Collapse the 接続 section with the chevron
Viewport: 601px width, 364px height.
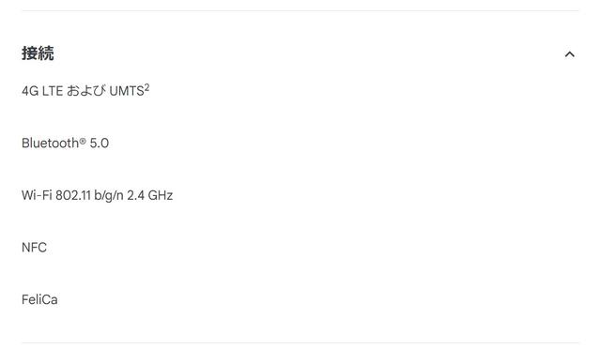click(x=570, y=54)
